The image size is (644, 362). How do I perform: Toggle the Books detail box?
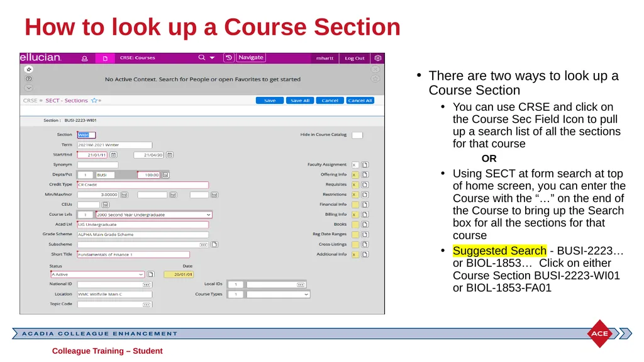[x=355, y=225]
